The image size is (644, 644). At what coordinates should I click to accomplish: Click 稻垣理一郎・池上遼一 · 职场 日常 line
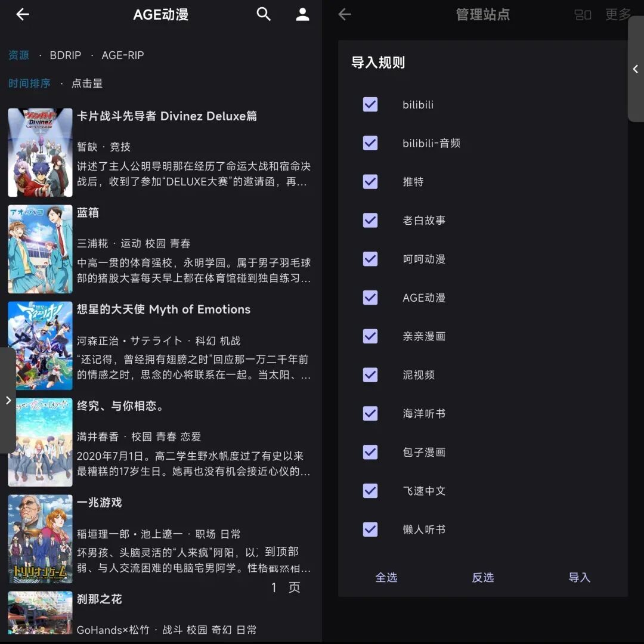(159, 534)
